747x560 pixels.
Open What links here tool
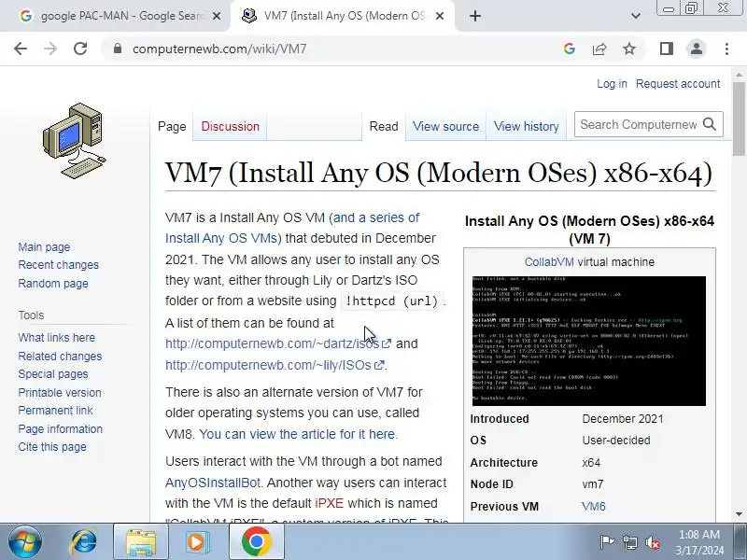pos(56,338)
